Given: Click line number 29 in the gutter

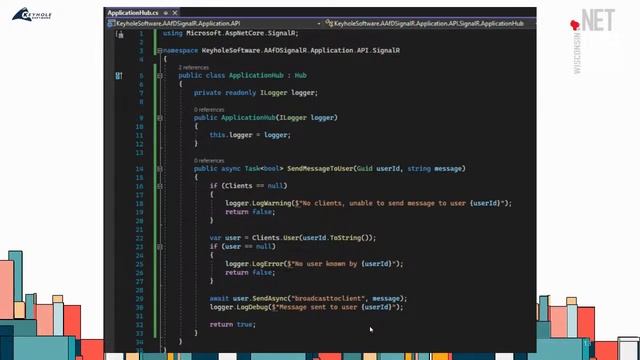Looking at the screenshot, I should click(140, 299).
